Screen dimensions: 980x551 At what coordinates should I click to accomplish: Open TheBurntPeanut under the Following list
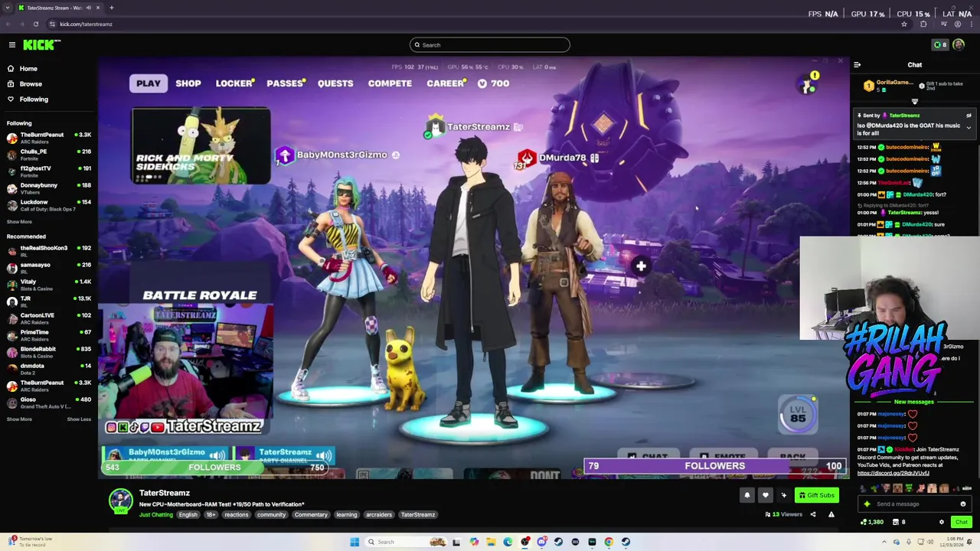(48, 138)
